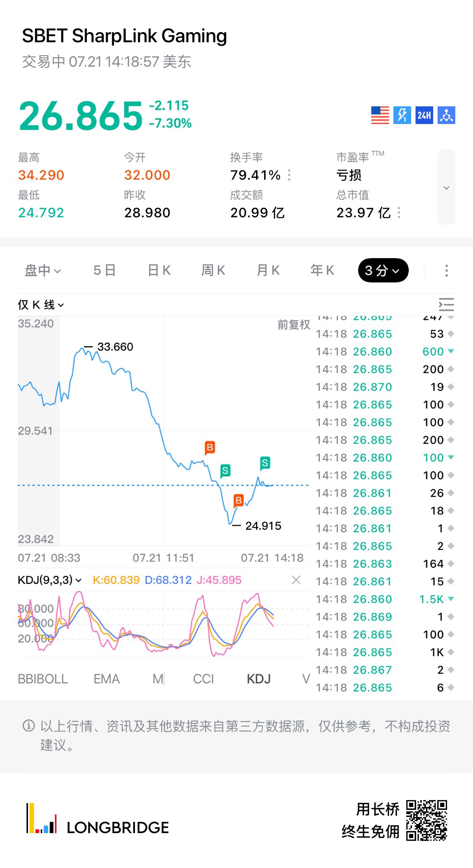Switch to the 年K chart tab

[x=322, y=271]
